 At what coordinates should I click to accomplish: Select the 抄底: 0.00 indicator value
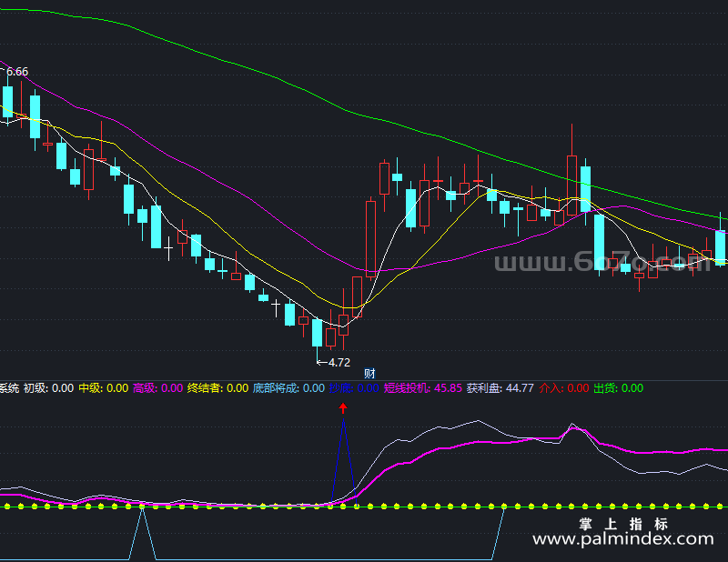(354, 388)
